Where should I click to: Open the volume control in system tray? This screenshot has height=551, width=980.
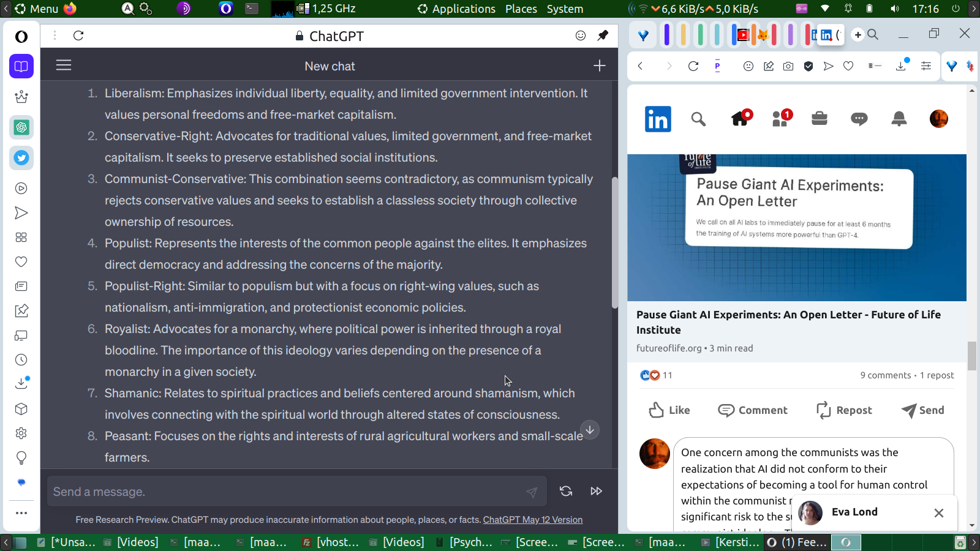point(895,9)
